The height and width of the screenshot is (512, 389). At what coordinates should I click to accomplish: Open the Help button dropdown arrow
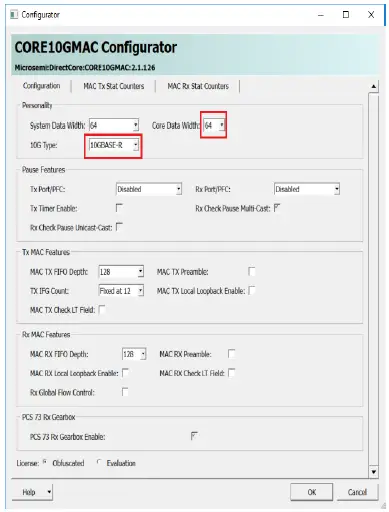[x=49, y=492]
